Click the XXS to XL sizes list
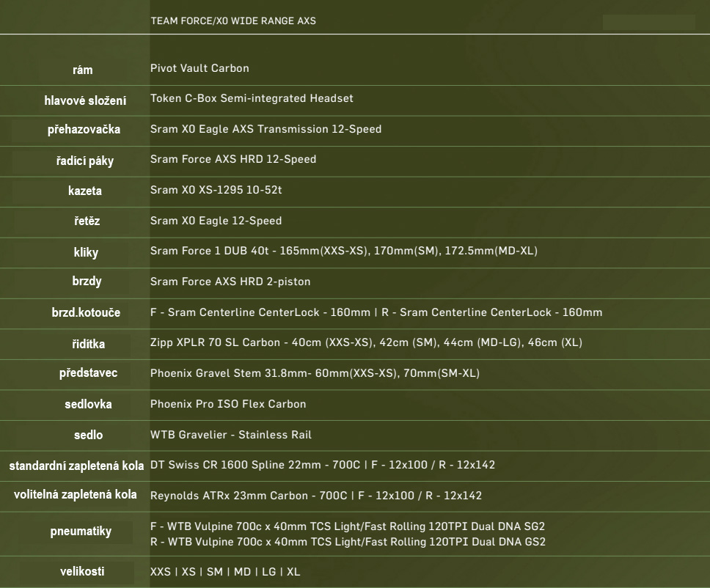 click(225, 572)
